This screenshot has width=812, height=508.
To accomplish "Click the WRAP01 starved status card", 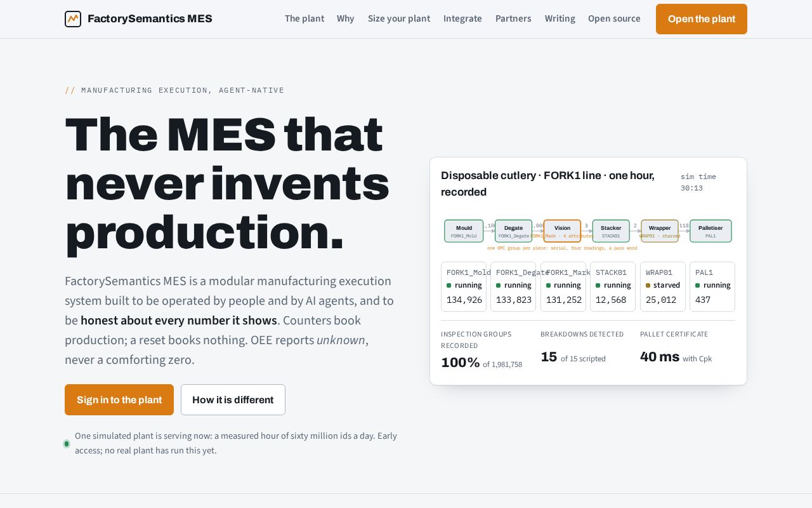I will coord(663,287).
